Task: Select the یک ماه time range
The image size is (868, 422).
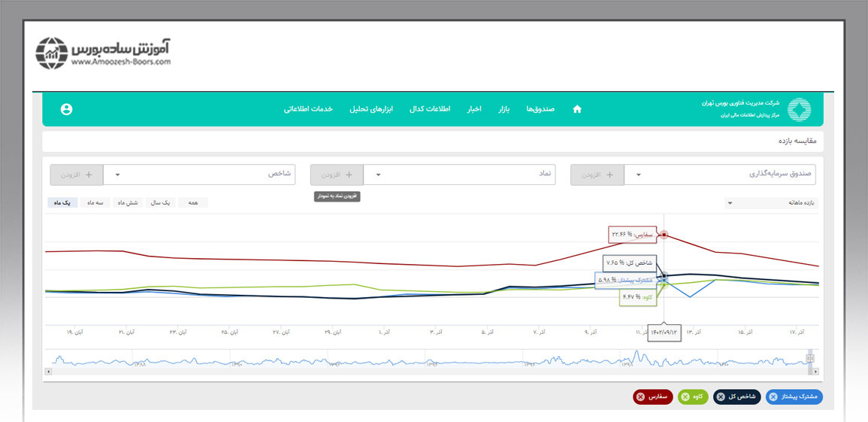Action: tap(64, 202)
